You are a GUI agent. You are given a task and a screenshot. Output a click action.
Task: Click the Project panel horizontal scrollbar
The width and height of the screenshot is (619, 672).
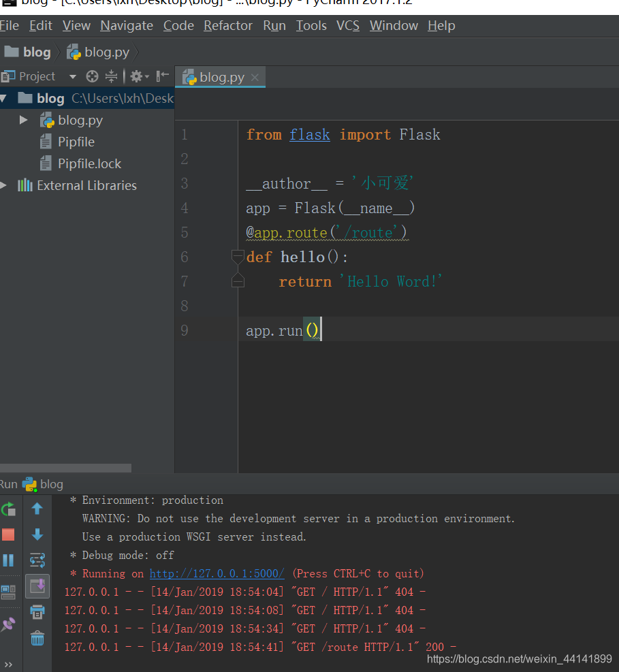click(65, 468)
